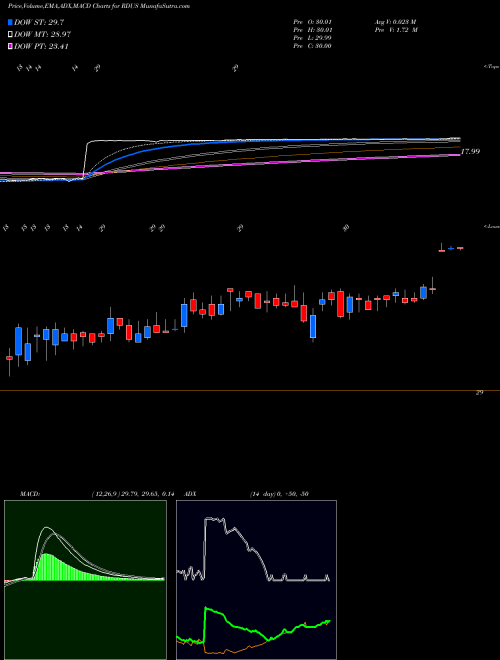500x660 pixels.
Task: Click the 'Pre V: 1.72 M' volume text
Action: pos(395,30)
